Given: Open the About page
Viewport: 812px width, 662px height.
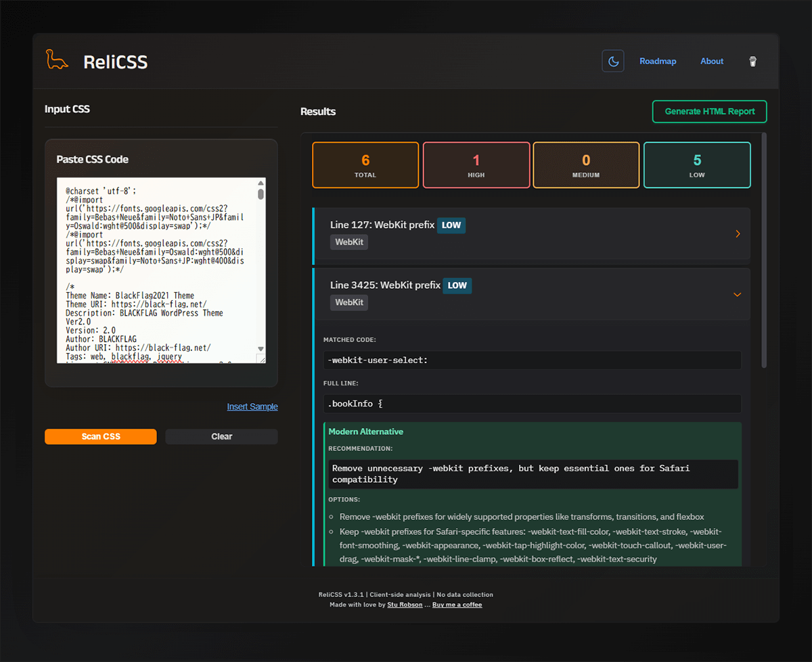Looking at the screenshot, I should point(712,62).
